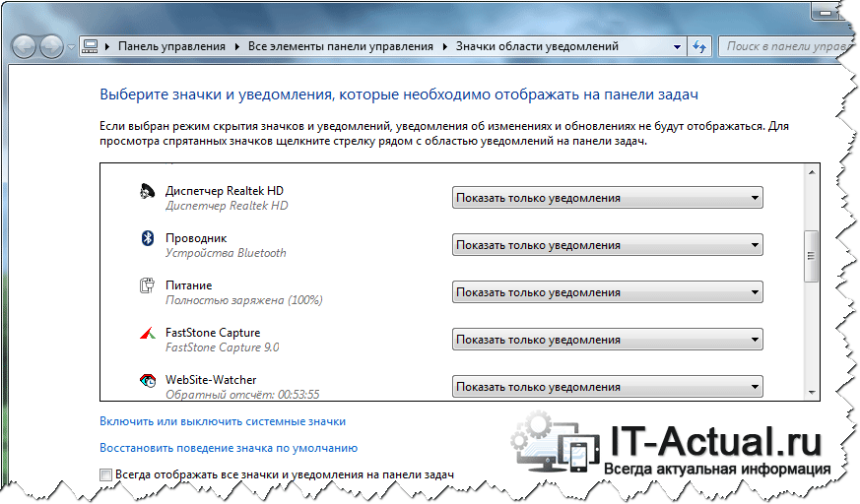This screenshot has height=504, width=860.
Task: Select the Проводник row title
Action: pyautogui.click(x=196, y=238)
